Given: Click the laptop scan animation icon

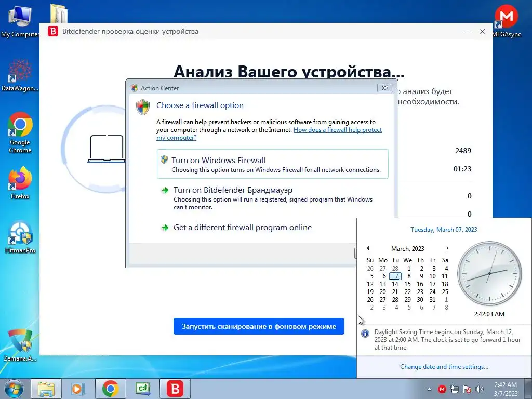Looking at the screenshot, I should click(x=107, y=149).
